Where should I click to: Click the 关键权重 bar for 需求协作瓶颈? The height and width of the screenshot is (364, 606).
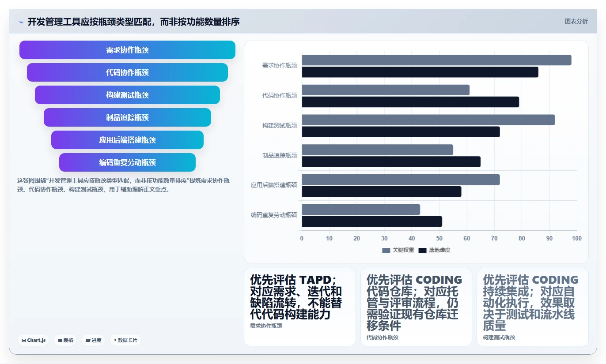pyautogui.click(x=436, y=60)
